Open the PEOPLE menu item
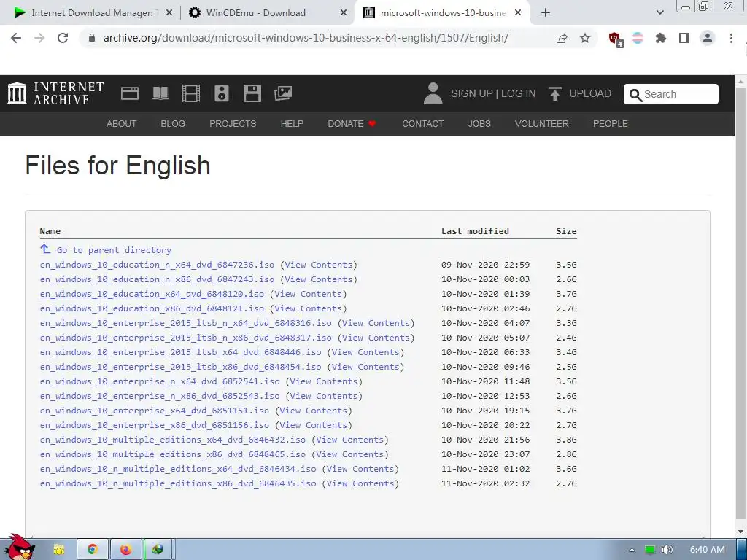The width and height of the screenshot is (747, 560). pyautogui.click(x=610, y=124)
